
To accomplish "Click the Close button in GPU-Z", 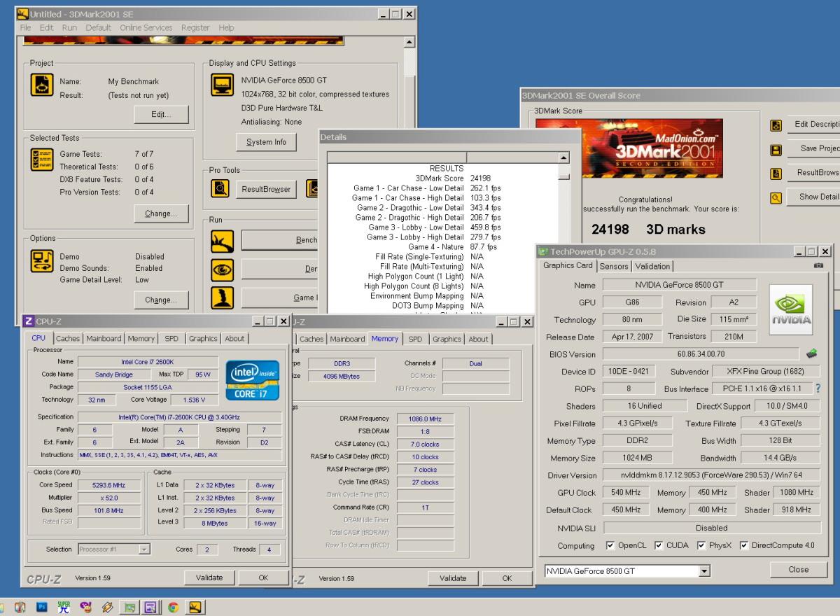I will [x=798, y=570].
